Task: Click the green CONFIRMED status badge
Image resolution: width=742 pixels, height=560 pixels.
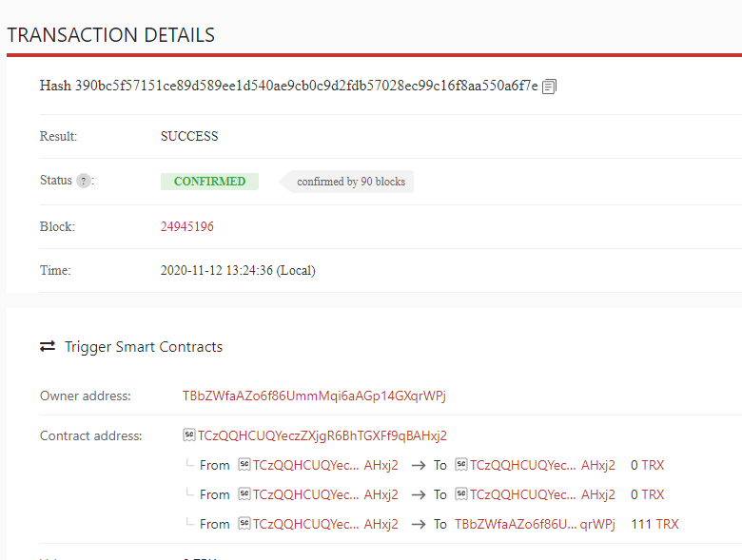Action: (x=209, y=182)
